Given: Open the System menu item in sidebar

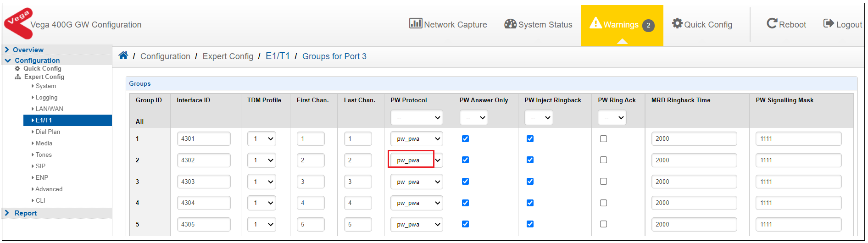Looking at the screenshot, I should pos(45,86).
